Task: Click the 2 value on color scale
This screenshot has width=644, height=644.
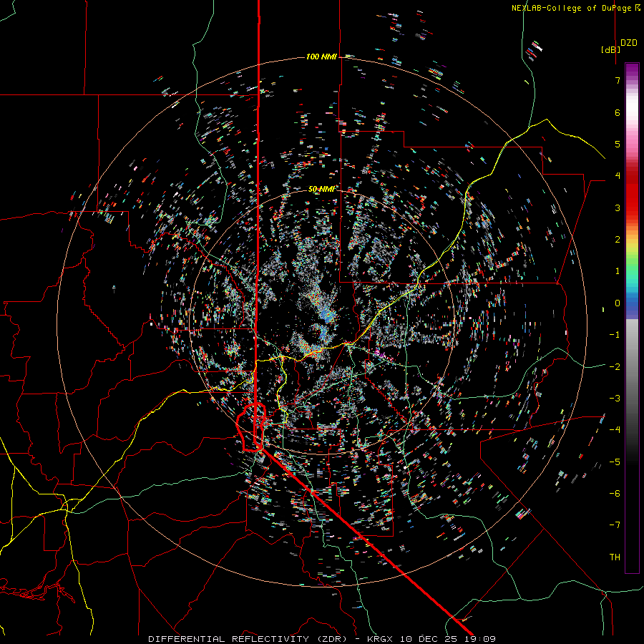Action: [618, 240]
